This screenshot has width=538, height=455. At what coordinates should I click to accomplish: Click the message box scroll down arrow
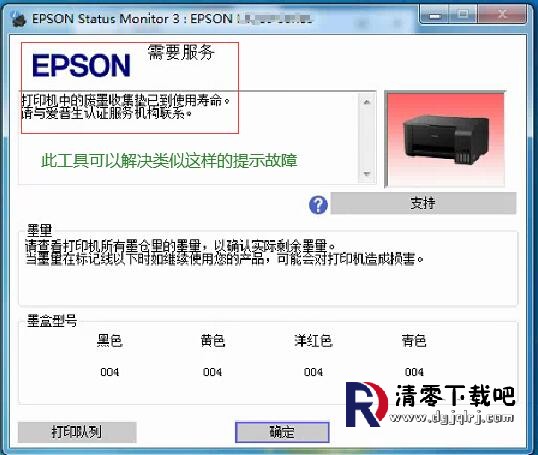coord(367,174)
